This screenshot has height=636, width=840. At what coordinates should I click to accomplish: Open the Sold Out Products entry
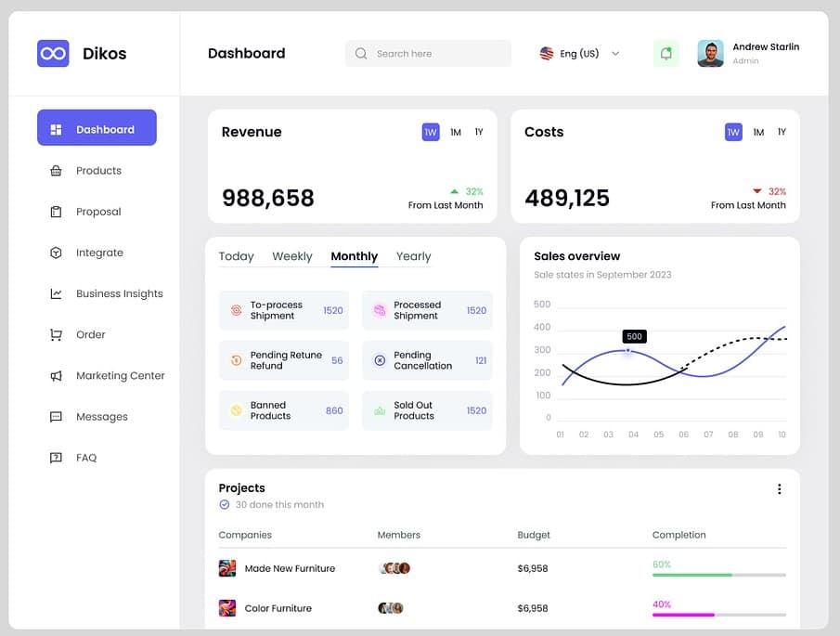click(x=427, y=410)
